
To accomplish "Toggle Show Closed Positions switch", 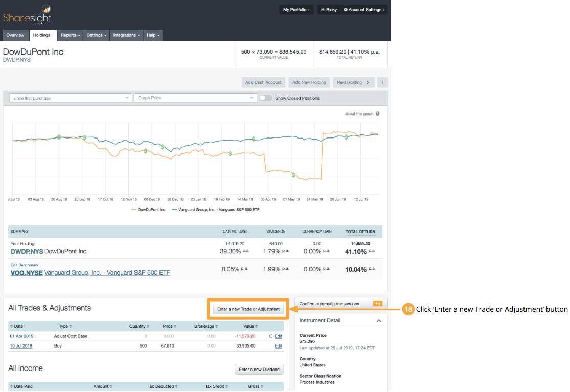I will coord(266,98).
